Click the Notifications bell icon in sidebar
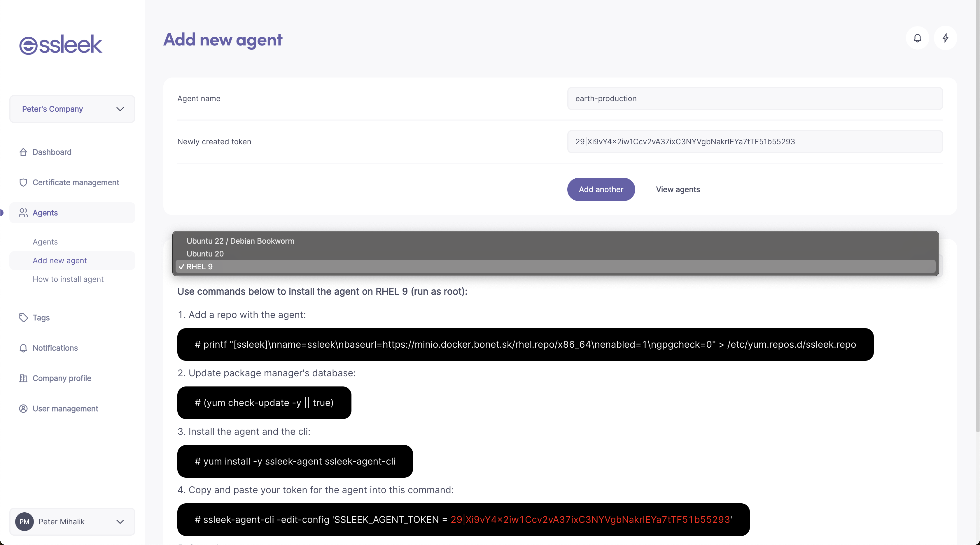 (x=23, y=348)
